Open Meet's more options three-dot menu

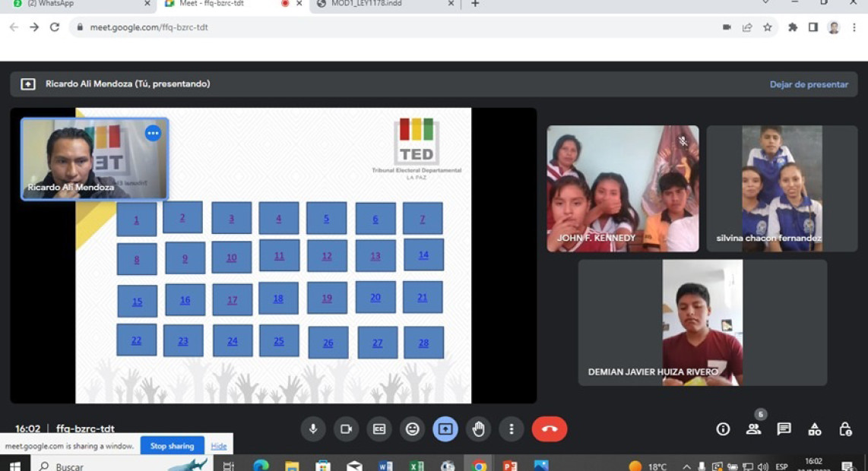click(511, 429)
